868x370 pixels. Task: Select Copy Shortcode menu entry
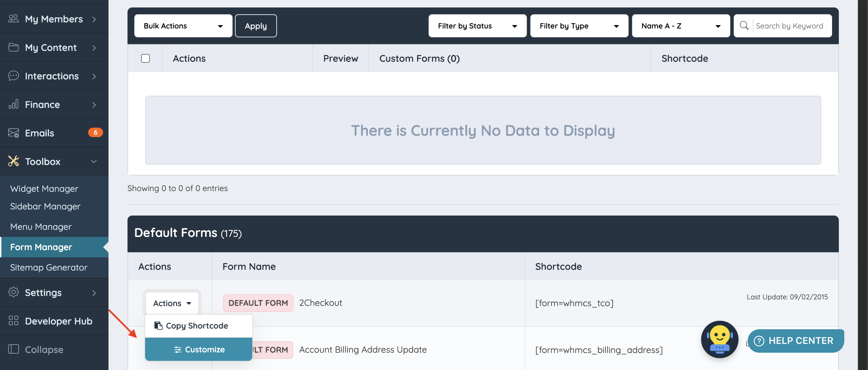pyautogui.click(x=197, y=326)
